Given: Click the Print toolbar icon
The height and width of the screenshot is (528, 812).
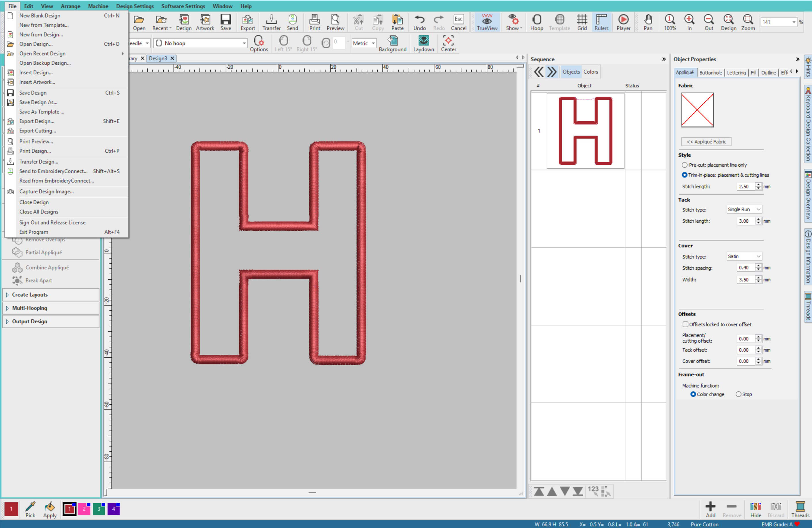Looking at the screenshot, I should click(x=315, y=22).
